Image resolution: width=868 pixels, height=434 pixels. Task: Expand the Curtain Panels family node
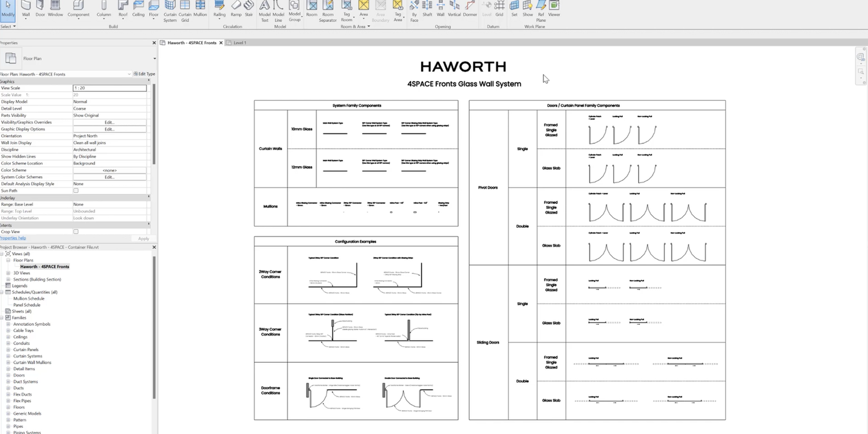tap(8, 350)
